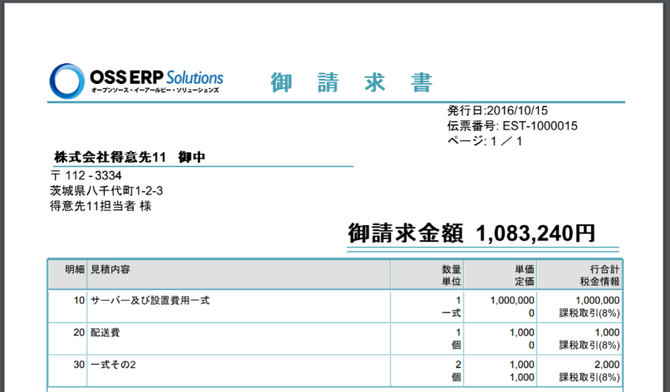
Task: Click the row total 1,000 in 配送費 row
Action: coord(607,333)
